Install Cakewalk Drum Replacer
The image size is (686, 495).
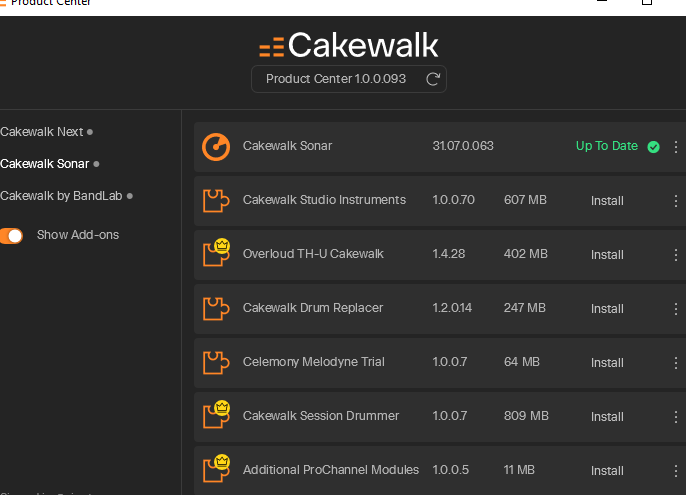coord(607,309)
